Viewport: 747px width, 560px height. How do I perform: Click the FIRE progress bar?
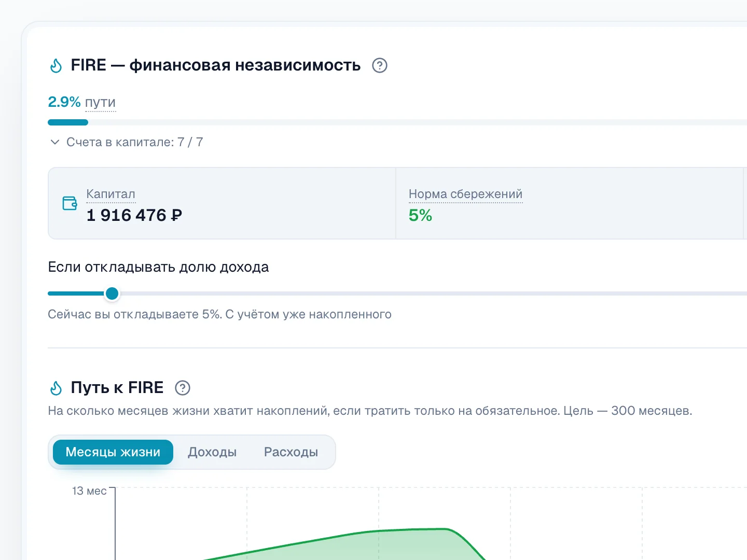397,122
